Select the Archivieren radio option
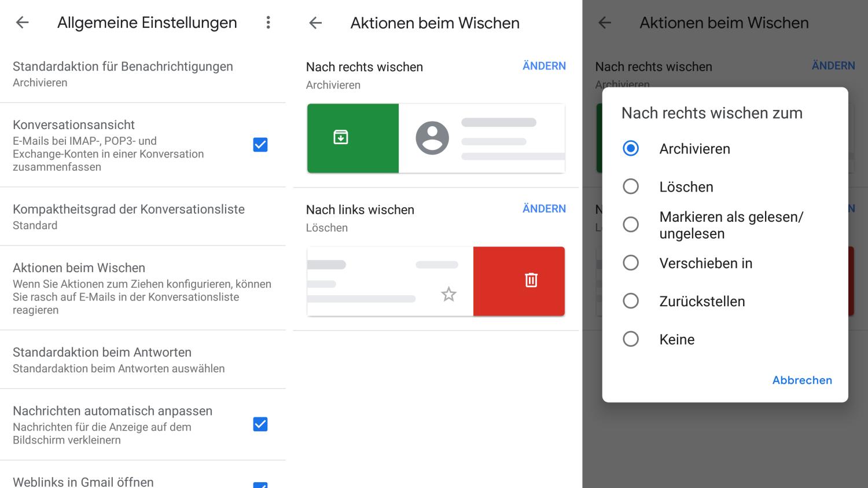The height and width of the screenshot is (488, 868). click(x=631, y=149)
